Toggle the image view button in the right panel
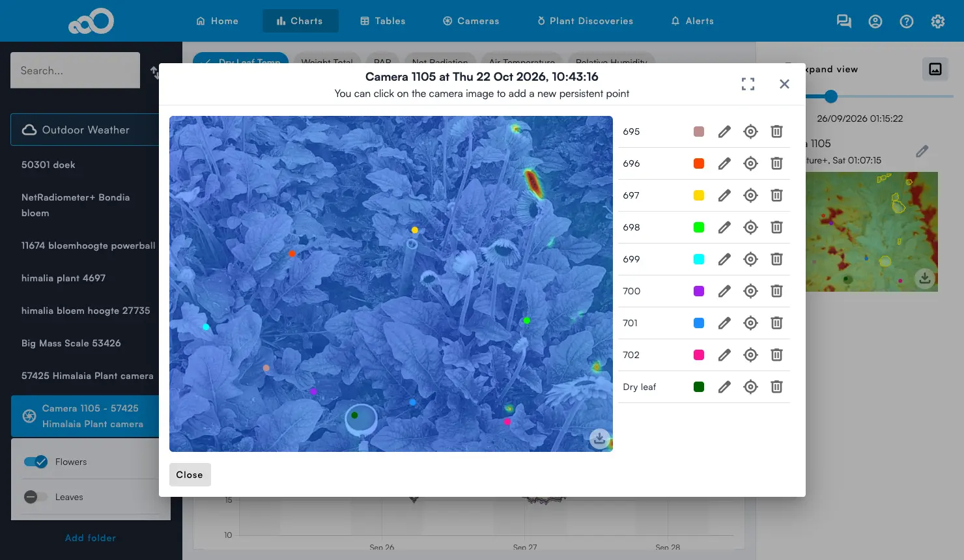 (935, 69)
